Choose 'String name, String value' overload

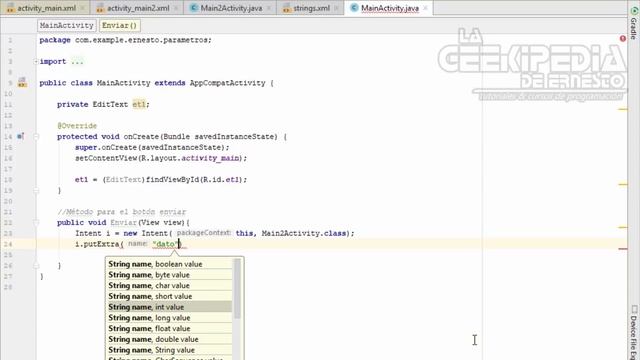[170, 350]
